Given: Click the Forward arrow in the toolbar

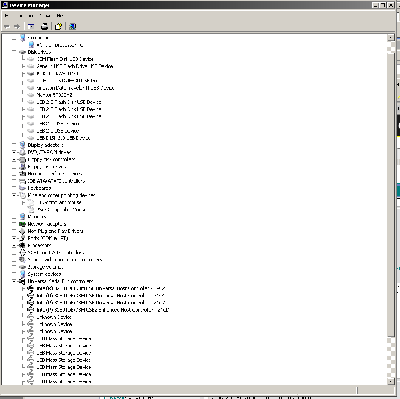Looking at the screenshot, I should (x=17, y=26).
